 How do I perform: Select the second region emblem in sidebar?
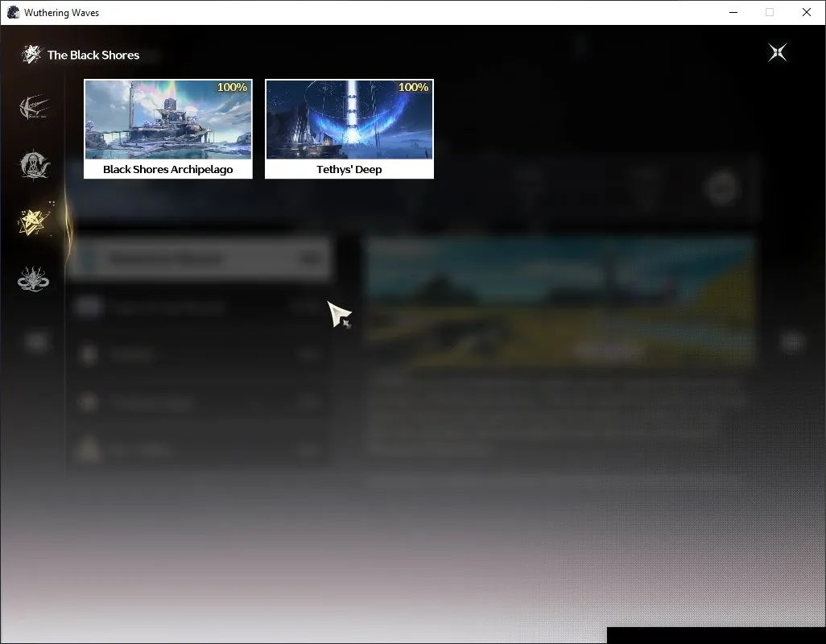(35, 165)
